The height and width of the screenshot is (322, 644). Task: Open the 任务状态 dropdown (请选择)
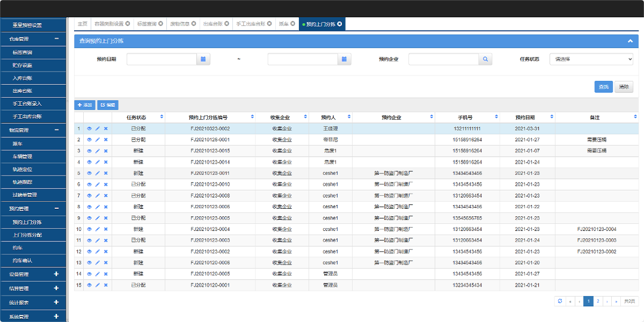[591, 59]
